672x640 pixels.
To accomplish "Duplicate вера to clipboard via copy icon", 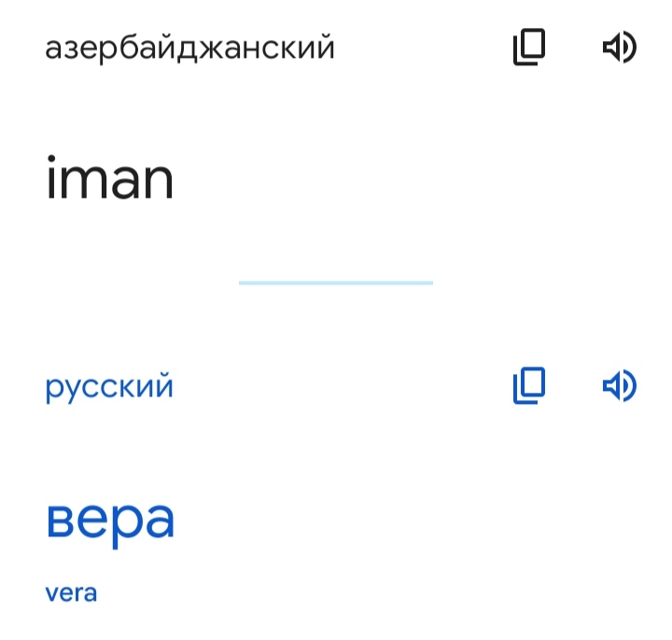I will tap(529, 385).
